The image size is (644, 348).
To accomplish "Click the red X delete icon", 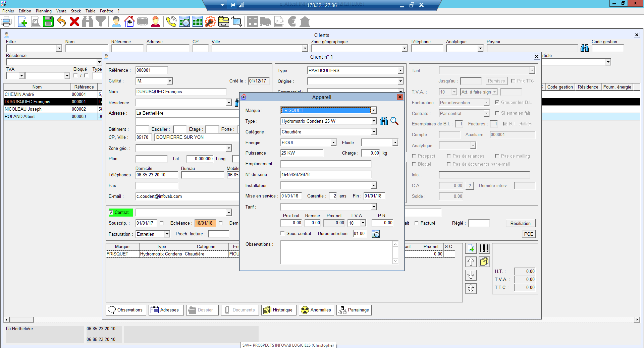I will click(74, 22).
